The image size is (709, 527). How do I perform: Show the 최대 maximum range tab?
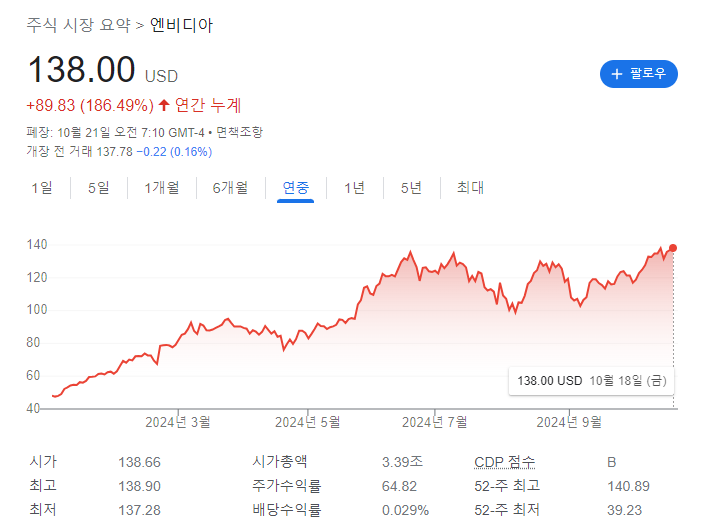click(470, 187)
